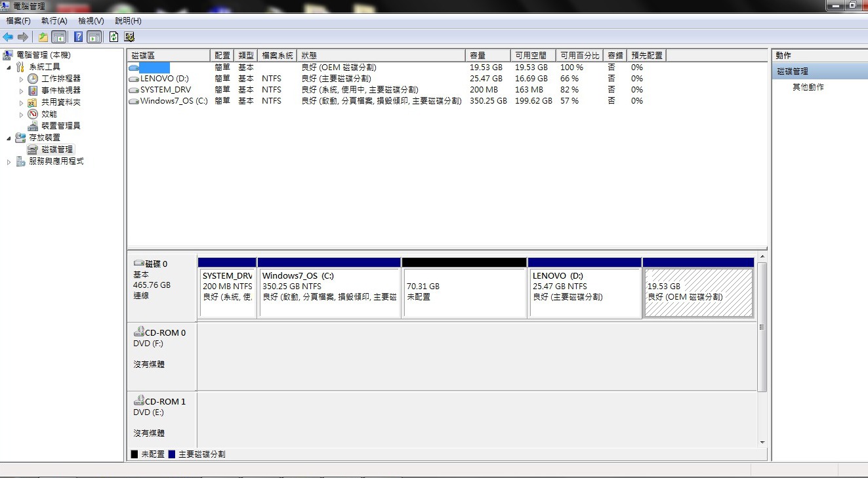Expand the 工作排程器 tree node

[x=21, y=79]
